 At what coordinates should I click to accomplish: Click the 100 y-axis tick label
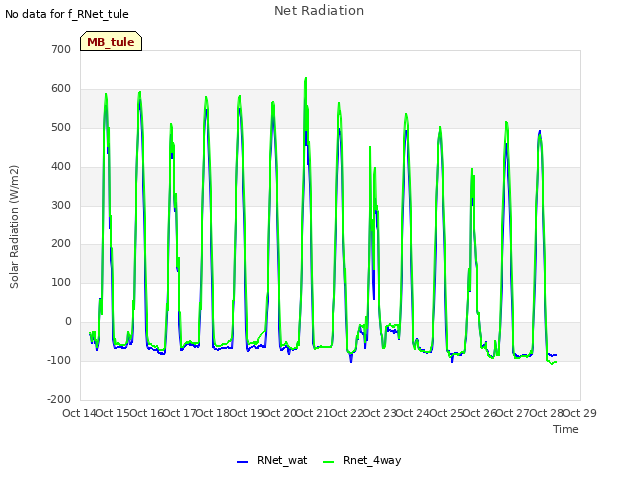(x=61, y=282)
